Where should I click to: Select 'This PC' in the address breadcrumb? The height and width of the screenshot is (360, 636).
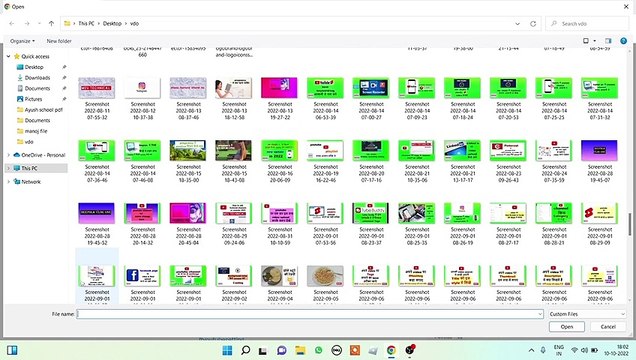tap(86, 24)
